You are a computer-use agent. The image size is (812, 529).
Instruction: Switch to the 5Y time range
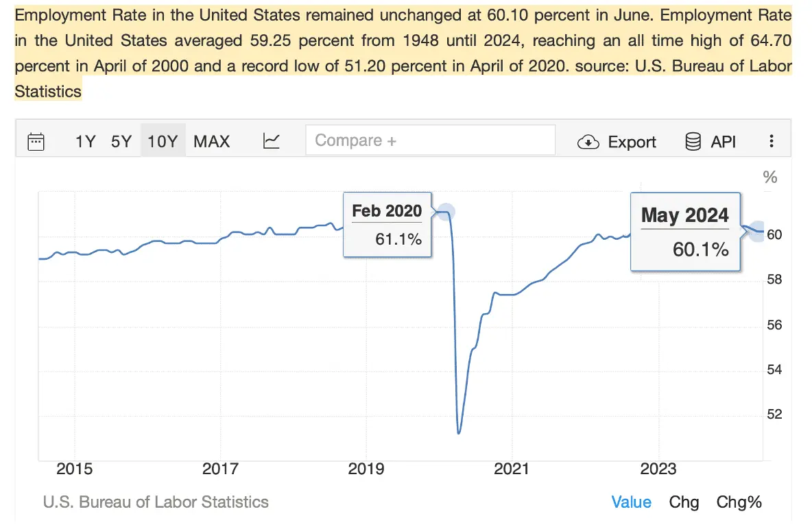pyautogui.click(x=121, y=142)
